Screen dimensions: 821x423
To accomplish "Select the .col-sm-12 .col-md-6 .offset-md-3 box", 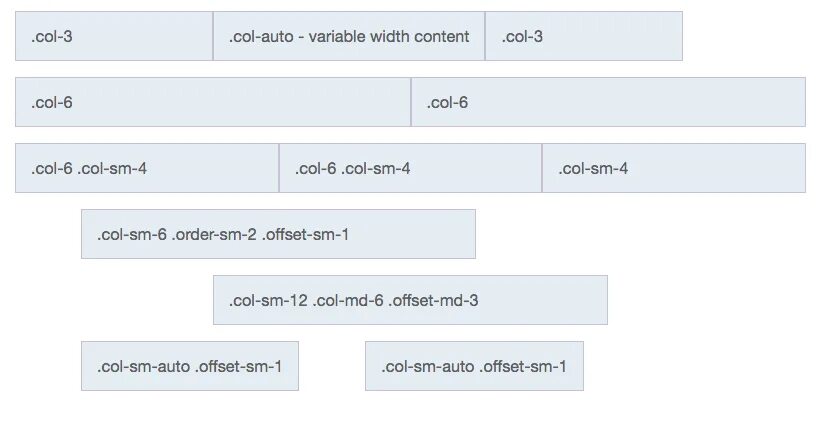I will coord(410,300).
